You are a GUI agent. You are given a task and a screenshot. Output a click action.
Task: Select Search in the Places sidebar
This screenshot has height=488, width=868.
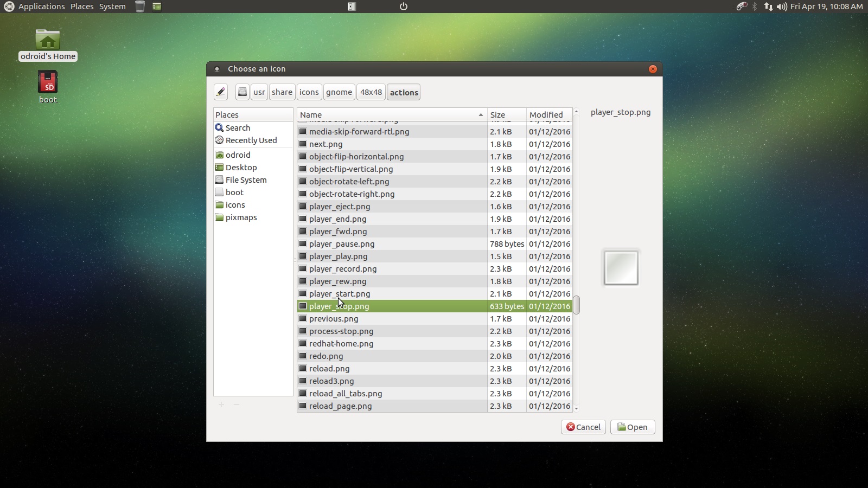[237, 127]
